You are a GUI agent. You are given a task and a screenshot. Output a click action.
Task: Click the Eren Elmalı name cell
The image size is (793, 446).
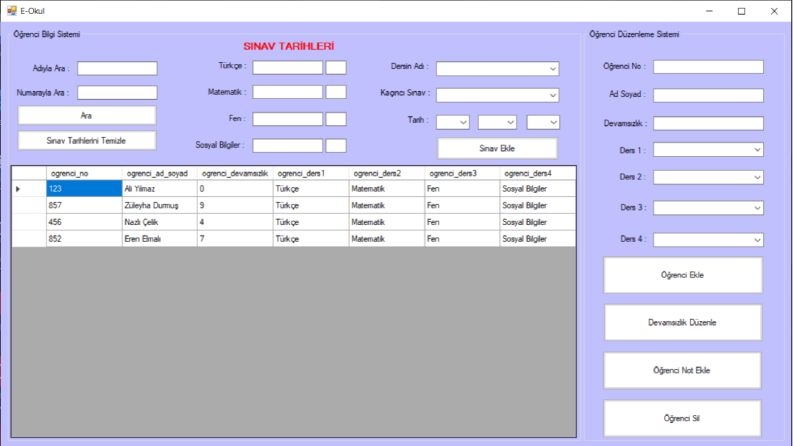point(159,239)
